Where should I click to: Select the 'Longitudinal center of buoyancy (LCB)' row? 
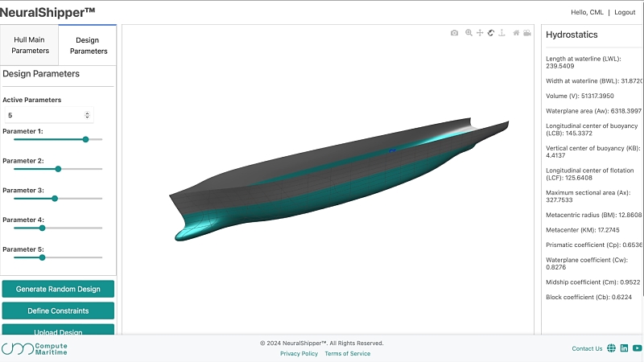tap(592, 130)
